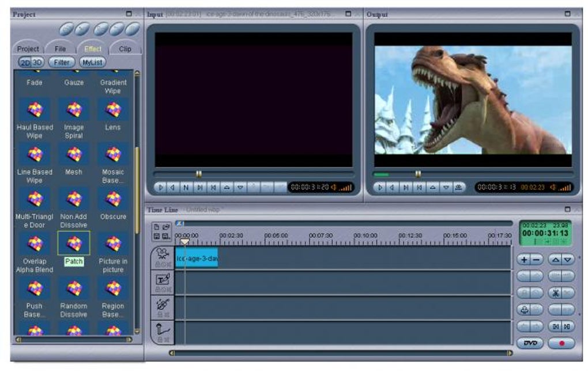Screen dimensions: 588x371
Task: Select the title track icon
Action: coord(163,279)
